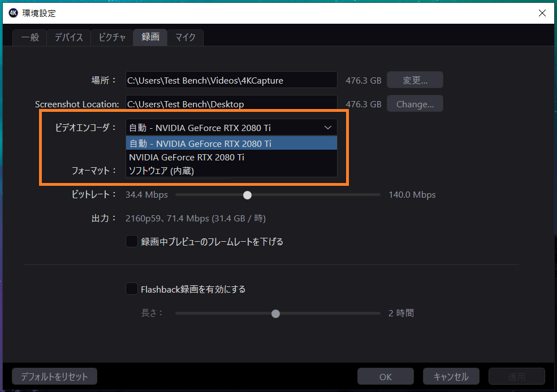Enable the Flashback録画を有効にする checkbox
The width and height of the screenshot is (557, 392).
coord(132,289)
